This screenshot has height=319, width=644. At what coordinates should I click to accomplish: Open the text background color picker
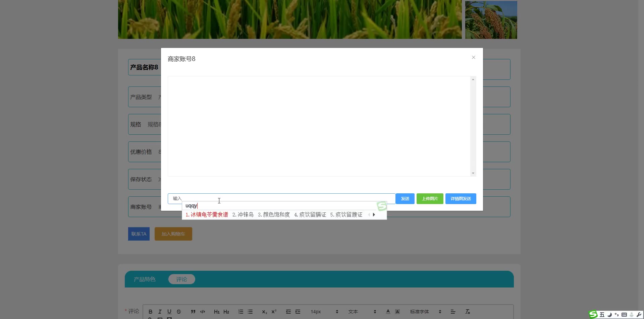coord(397,312)
